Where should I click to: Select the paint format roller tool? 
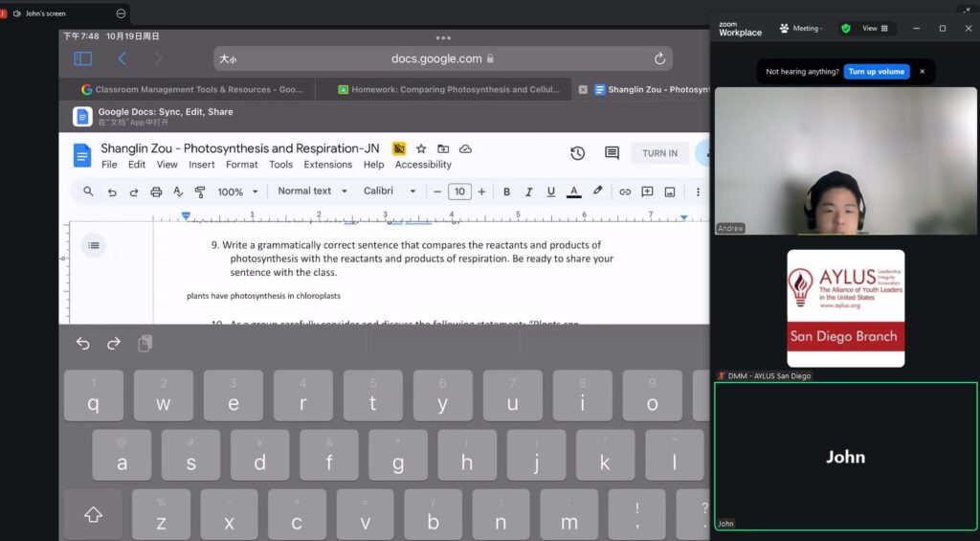200,192
